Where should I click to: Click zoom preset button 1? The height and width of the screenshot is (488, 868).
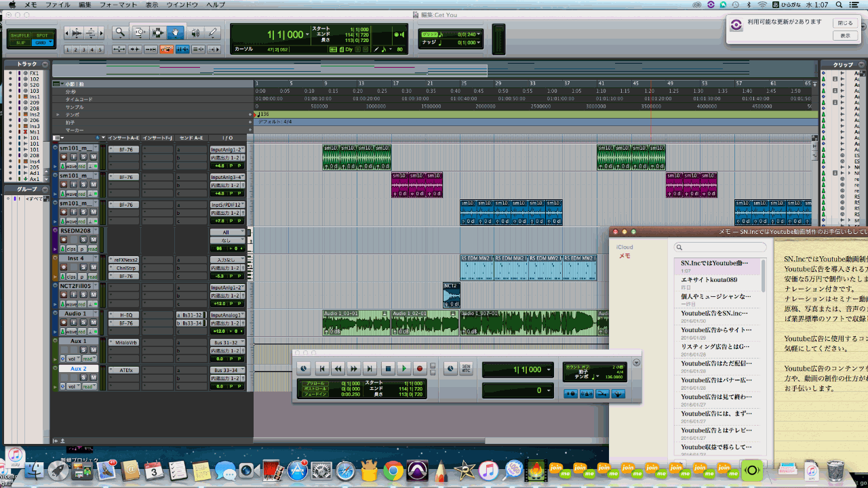68,49
